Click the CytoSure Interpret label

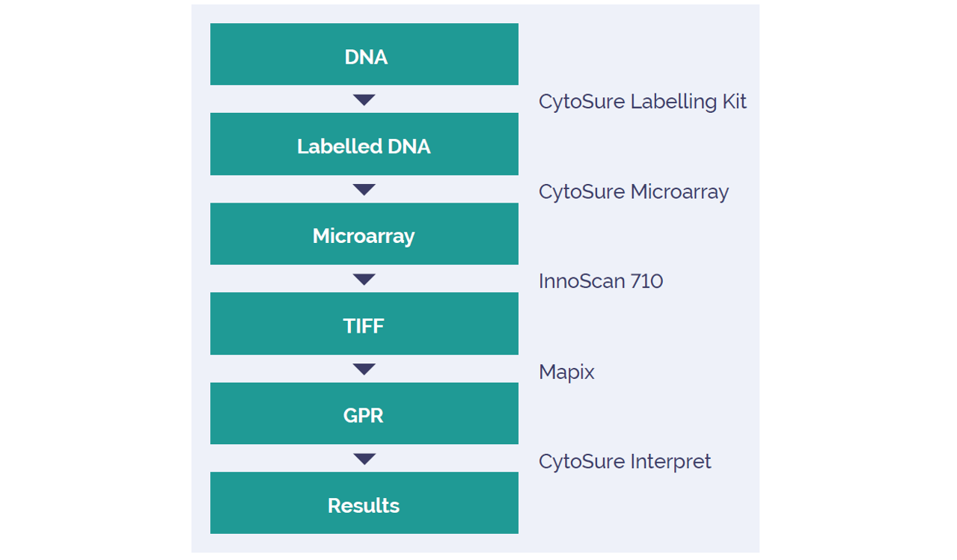625,461
